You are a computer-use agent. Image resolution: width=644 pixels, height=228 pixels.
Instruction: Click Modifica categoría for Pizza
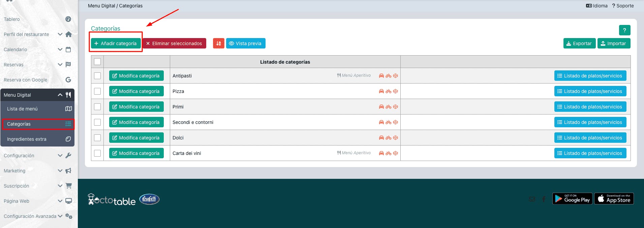(136, 91)
